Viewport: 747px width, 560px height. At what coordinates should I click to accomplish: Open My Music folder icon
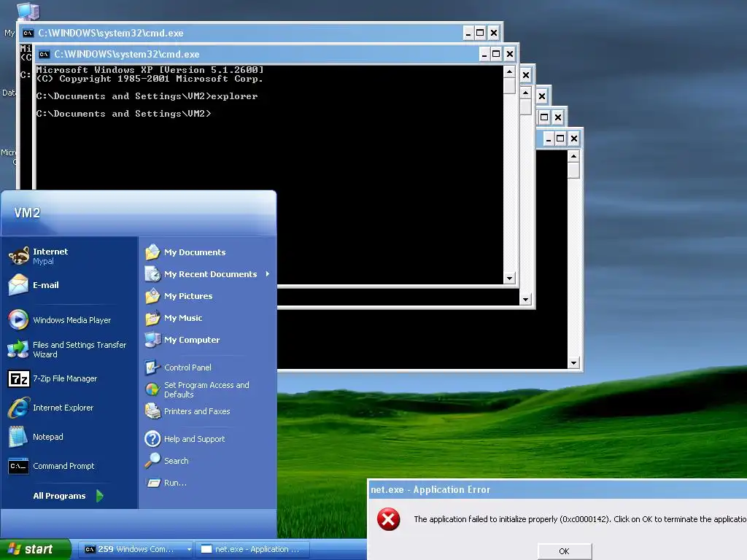pos(152,318)
